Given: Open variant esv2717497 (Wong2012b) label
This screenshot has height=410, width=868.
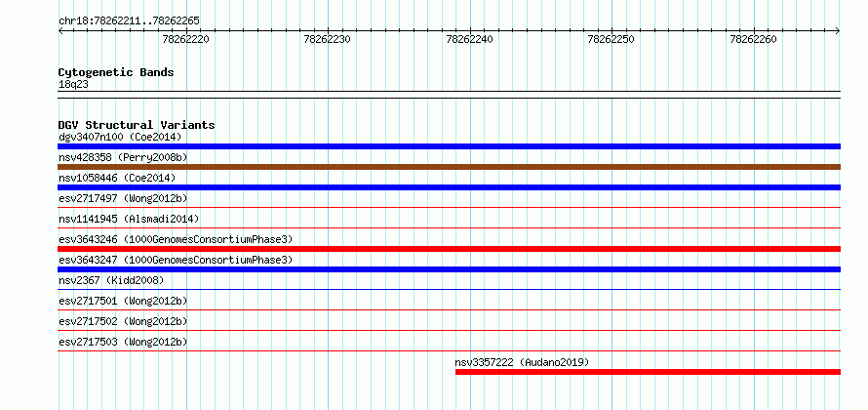Looking at the screenshot, I should [123, 198].
